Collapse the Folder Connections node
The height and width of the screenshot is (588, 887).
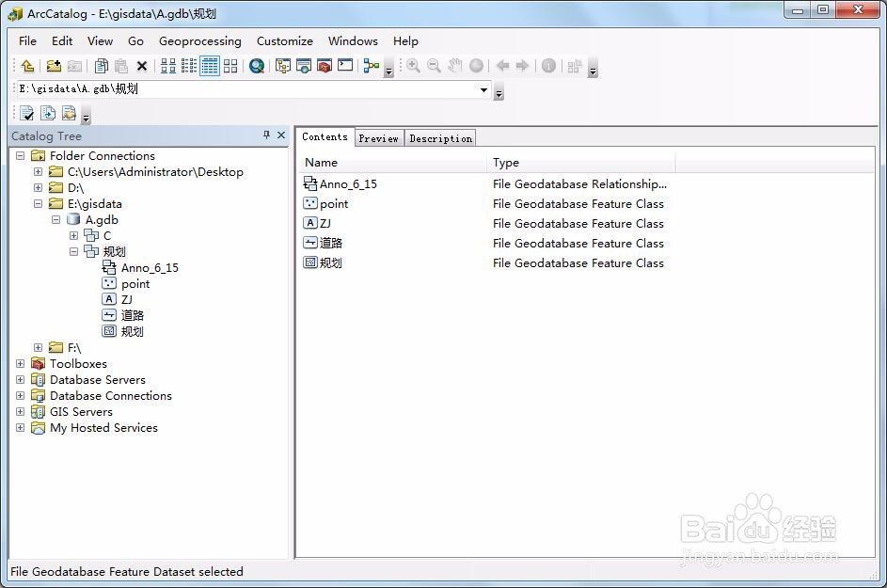21,155
